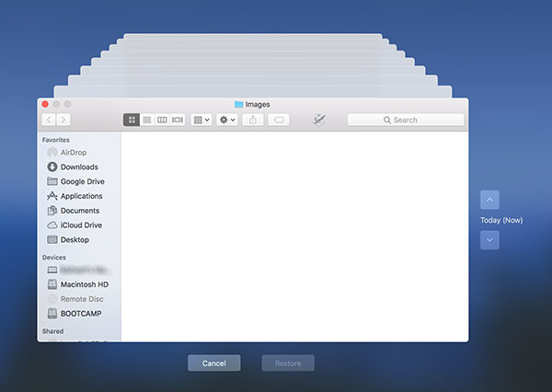Switch to column view in Finder toolbar

[x=162, y=120]
